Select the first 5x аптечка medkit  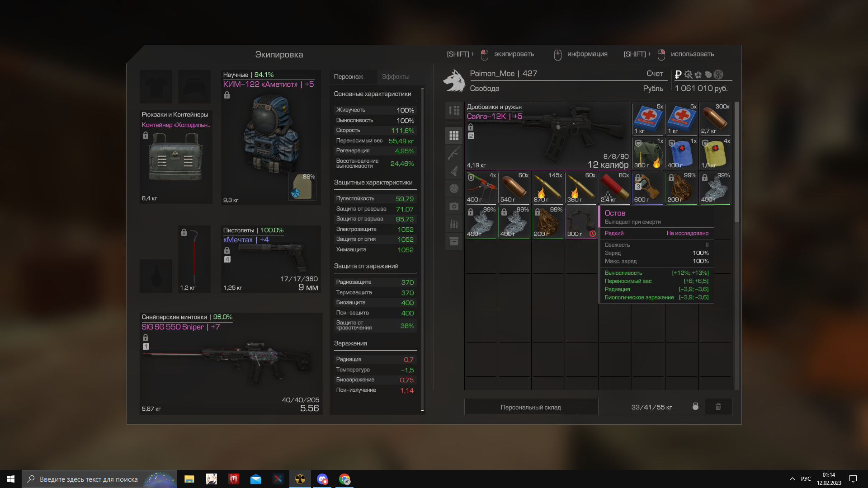648,119
